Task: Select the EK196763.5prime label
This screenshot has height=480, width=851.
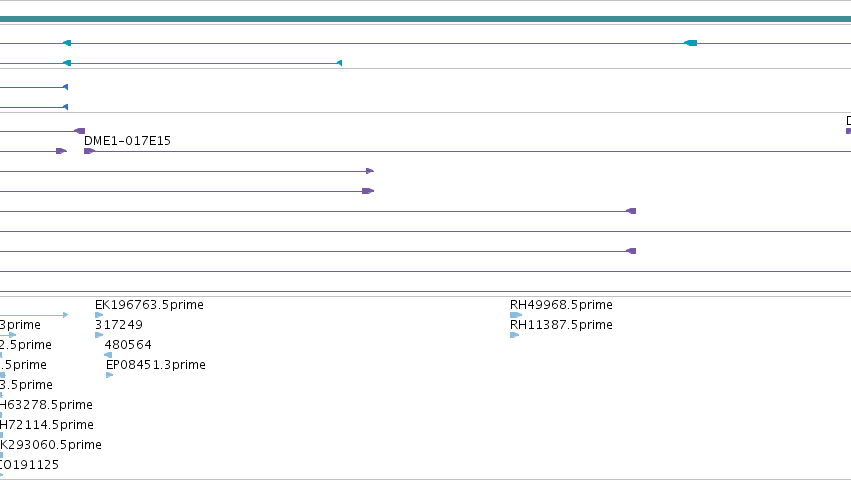Action: [149, 305]
